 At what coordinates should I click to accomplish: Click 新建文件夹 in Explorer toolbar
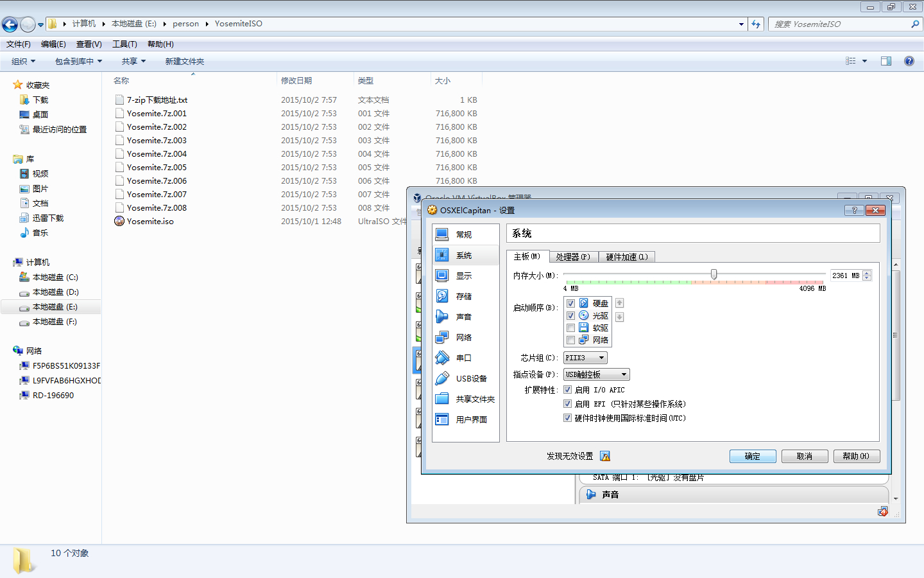(185, 61)
